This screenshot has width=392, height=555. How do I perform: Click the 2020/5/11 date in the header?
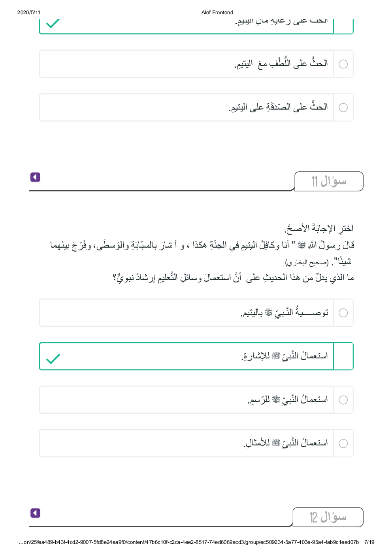[29, 13]
